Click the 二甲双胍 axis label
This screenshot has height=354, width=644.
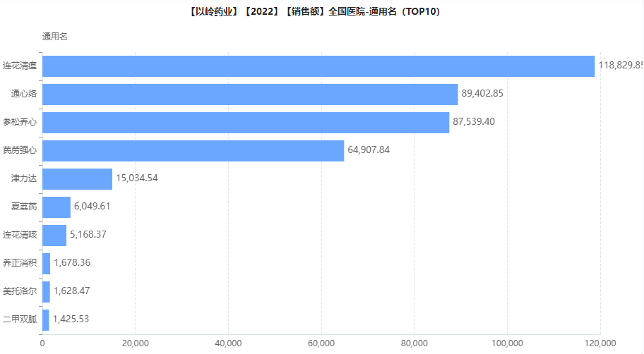[20, 319]
